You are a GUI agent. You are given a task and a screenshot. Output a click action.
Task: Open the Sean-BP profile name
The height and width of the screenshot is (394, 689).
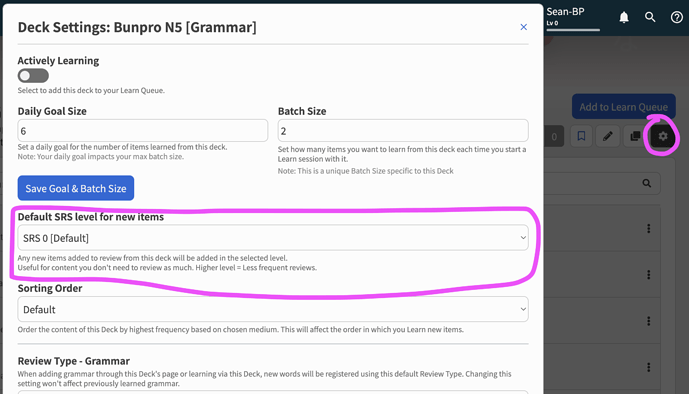tap(565, 11)
